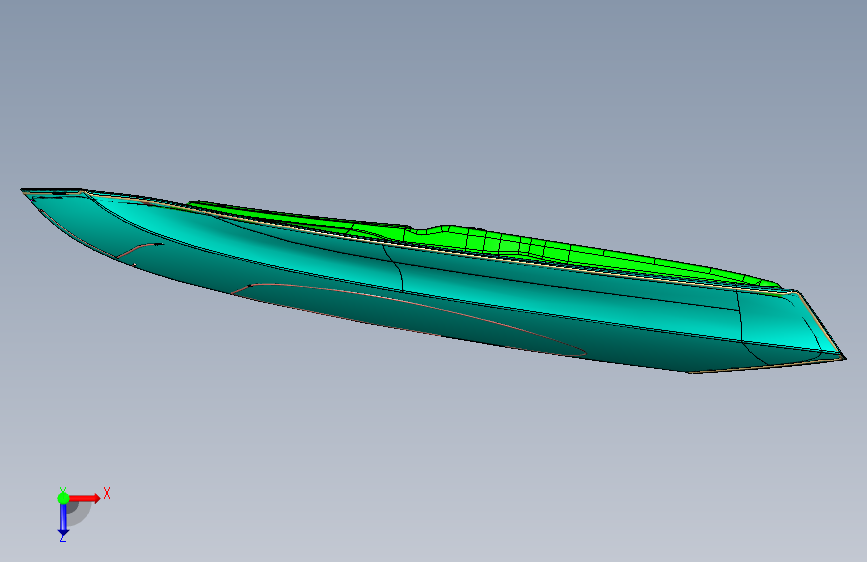Click the red X axis arrow of triad
Screen dimensions: 867x562
pos(84,498)
